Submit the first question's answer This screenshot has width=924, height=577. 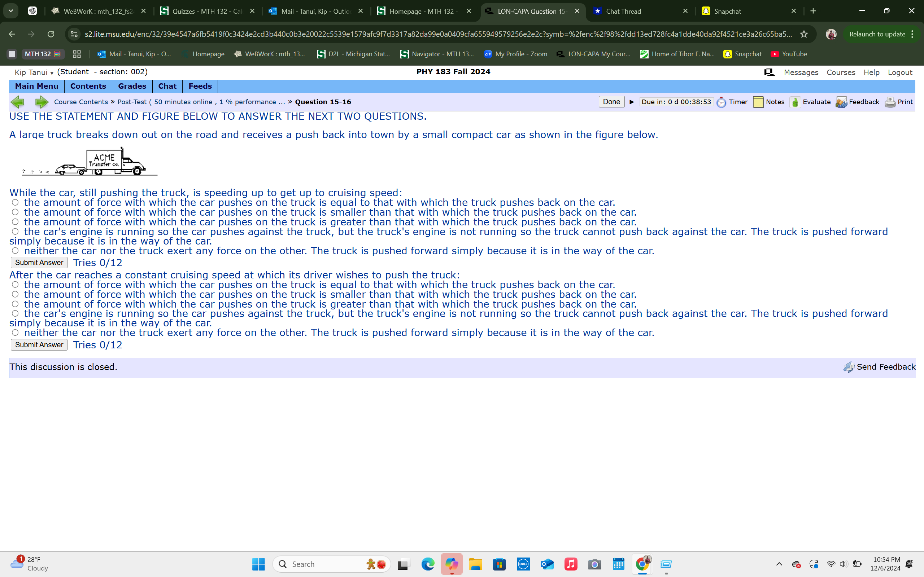coord(39,262)
